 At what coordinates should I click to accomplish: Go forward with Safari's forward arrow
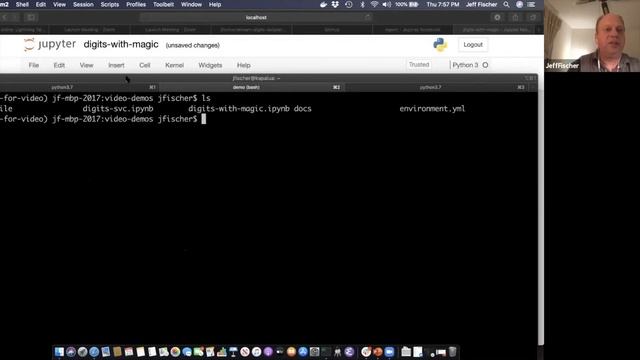[15, 18]
